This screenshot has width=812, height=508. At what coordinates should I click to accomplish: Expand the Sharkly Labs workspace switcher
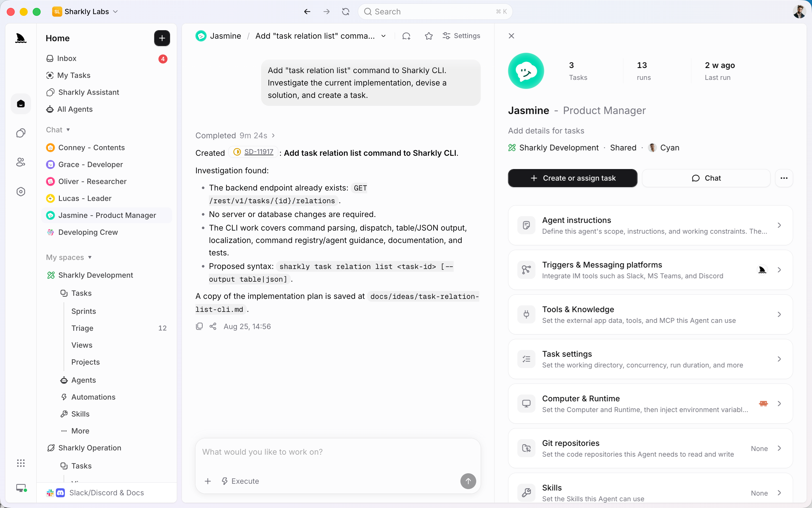85,12
